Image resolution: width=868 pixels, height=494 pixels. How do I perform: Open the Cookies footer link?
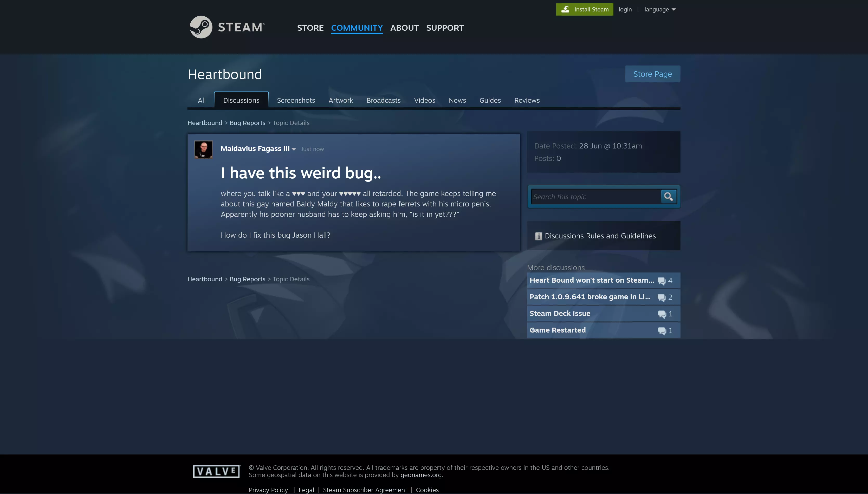(427, 490)
